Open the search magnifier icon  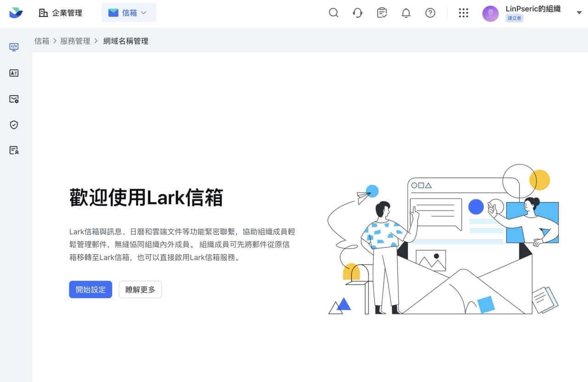[x=334, y=13]
